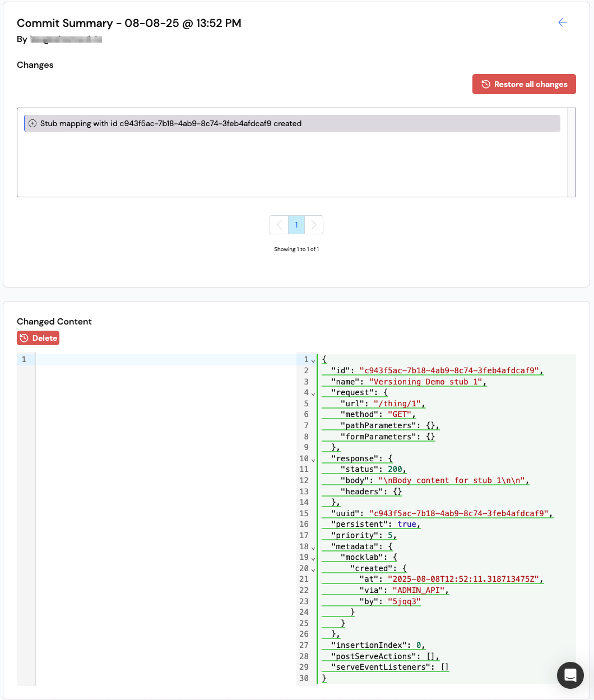594x700 pixels.
Task: Click the "Showing 1 to 1 of 1" text
Action: [x=296, y=249]
